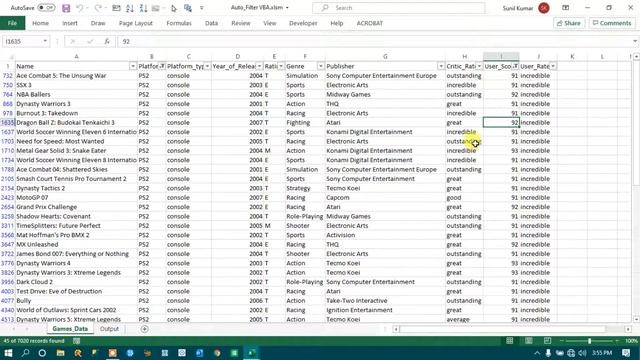
Task: Select the Normal view icon in status bar
Action: coord(510,340)
